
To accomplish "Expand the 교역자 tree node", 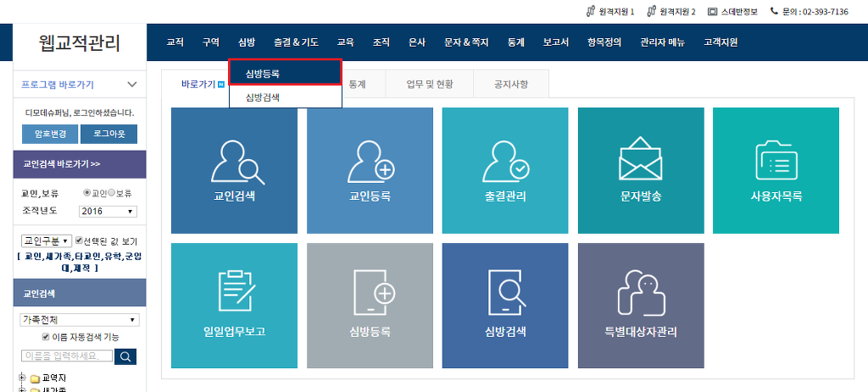I will pyautogui.click(x=23, y=378).
